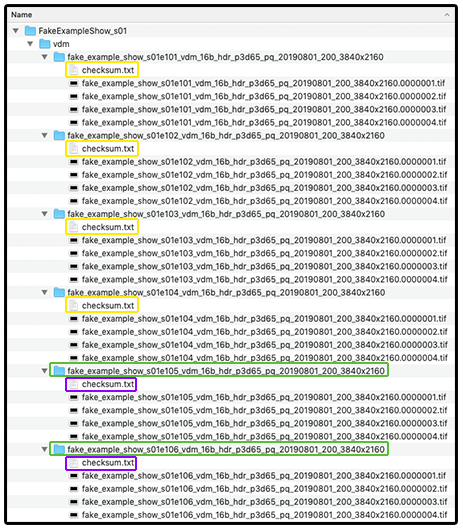Viewport: 463px width, 530px height.
Task: Select s01e105 file name ending 0000002.tif
Action: click(264, 410)
